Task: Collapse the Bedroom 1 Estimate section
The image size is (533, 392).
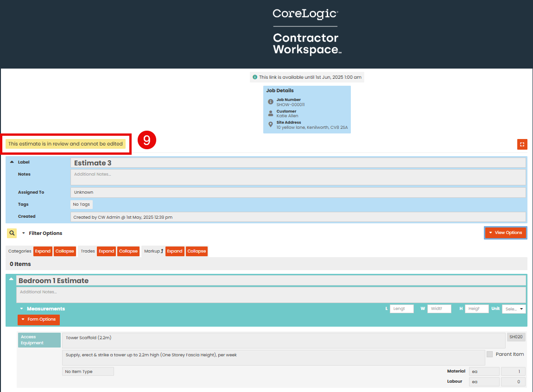Action: pos(11,279)
